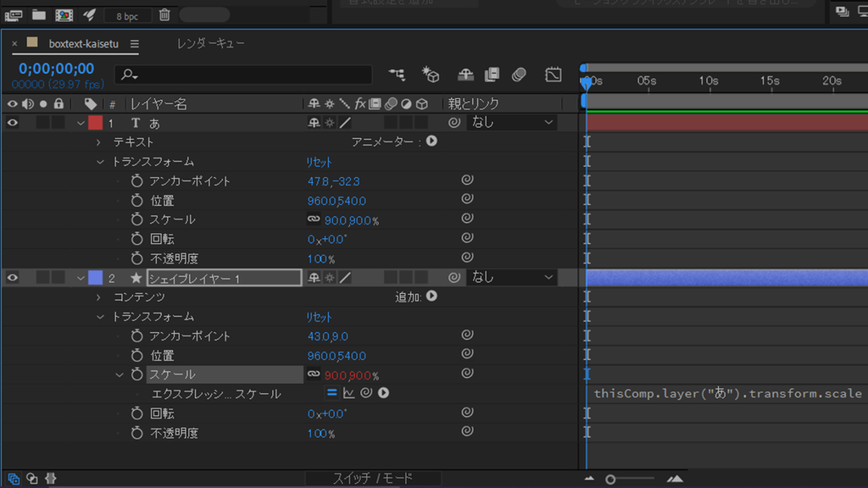Toggle in/out/duration pane icon at bottom
This screenshot has width=868, height=488.
pyautogui.click(x=50, y=479)
